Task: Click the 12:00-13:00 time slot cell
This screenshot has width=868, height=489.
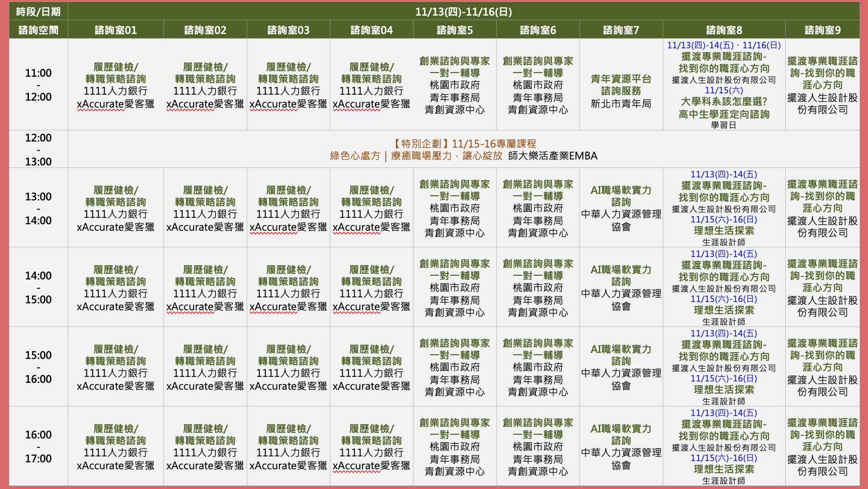Action: click(x=38, y=149)
